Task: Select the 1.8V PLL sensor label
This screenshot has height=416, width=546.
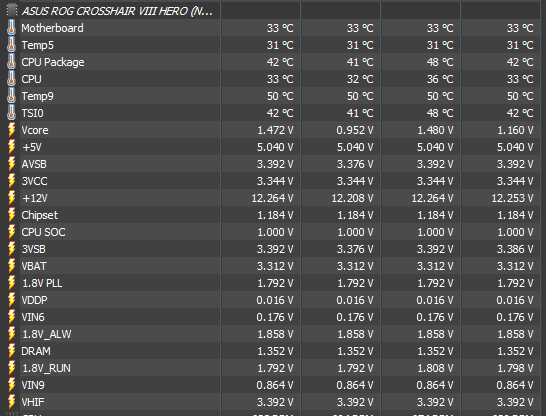Action: click(x=42, y=283)
